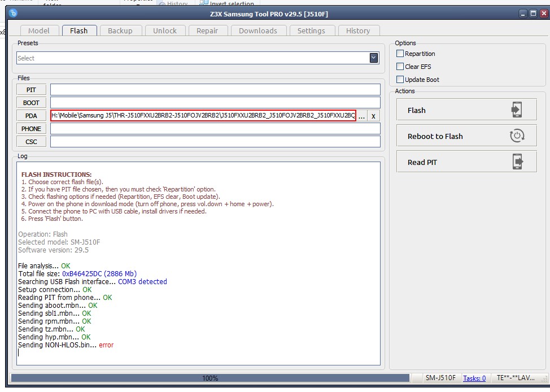550x392 pixels.
Task: Click the SM-J510F status bar entry
Action: tap(440, 378)
